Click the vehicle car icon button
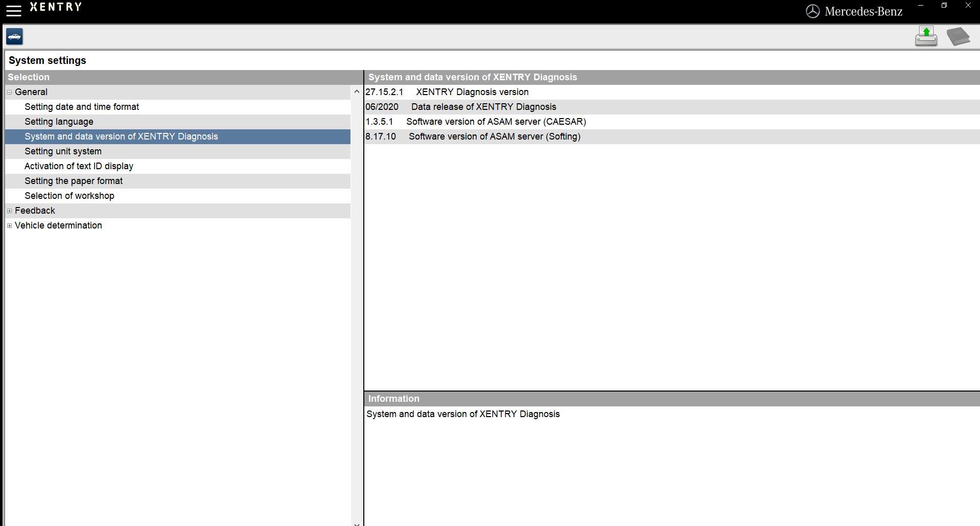Viewport: 980px width, 526px height. 14,37
